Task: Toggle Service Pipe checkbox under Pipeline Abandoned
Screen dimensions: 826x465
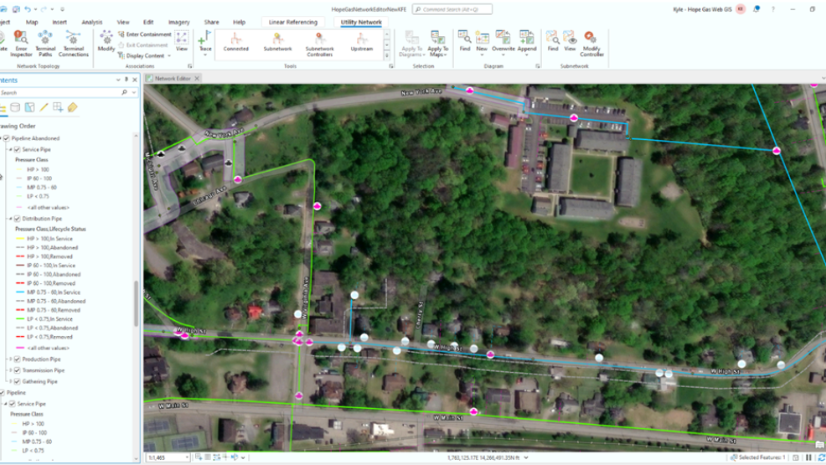Action: click(17, 150)
